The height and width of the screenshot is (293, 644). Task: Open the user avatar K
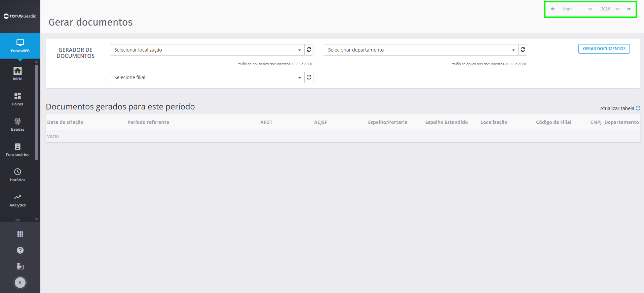click(20, 283)
